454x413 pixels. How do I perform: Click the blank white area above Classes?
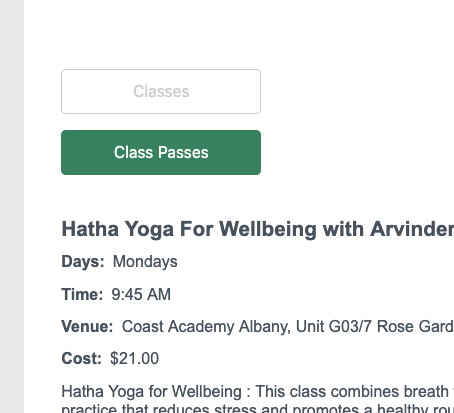coord(233,33)
